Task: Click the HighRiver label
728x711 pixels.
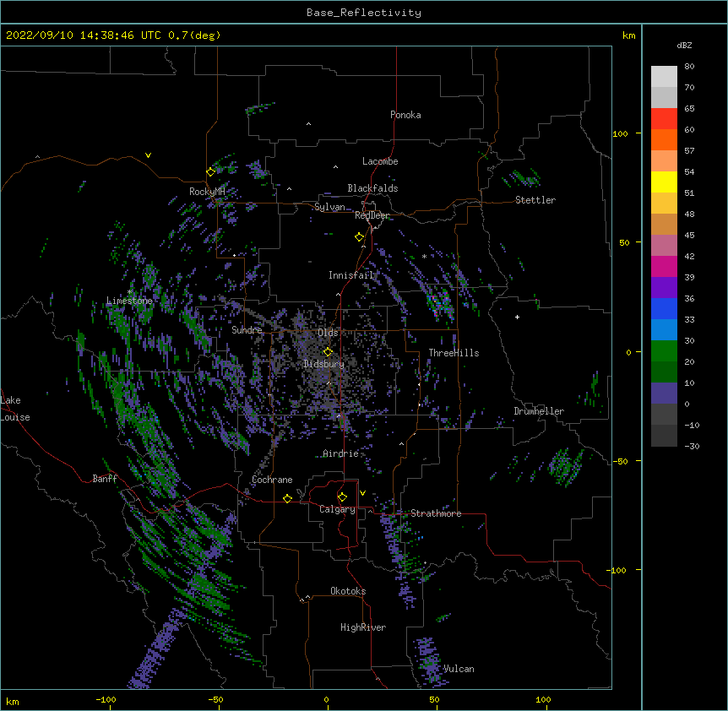Action: click(x=363, y=627)
